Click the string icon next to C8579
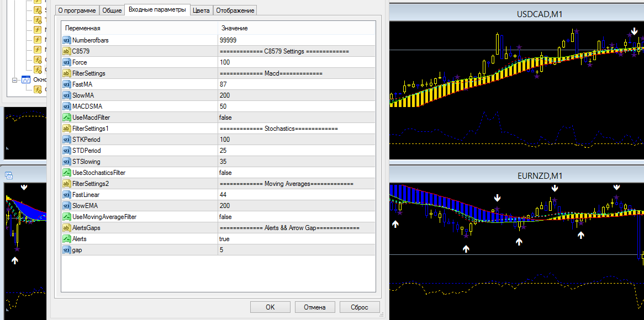The width and height of the screenshot is (644, 320). point(66,51)
